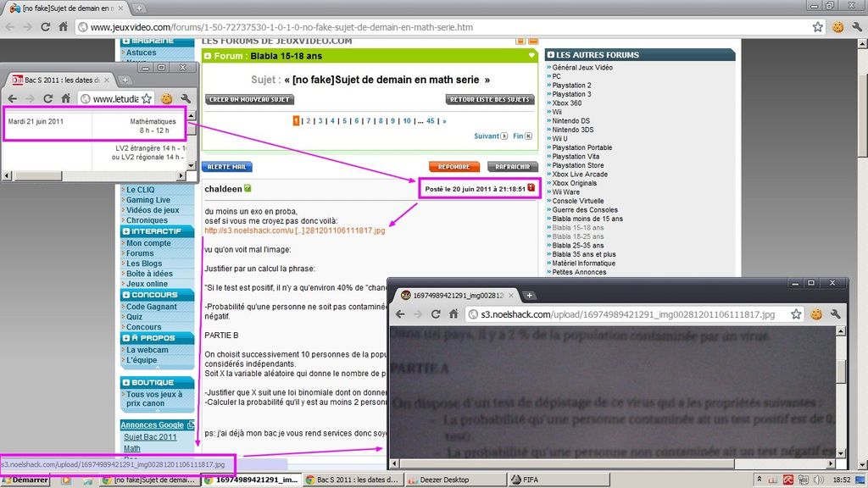The image size is (868, 488).
Task: Open Les Blogs in the sidebar
Action: point(144,263)
